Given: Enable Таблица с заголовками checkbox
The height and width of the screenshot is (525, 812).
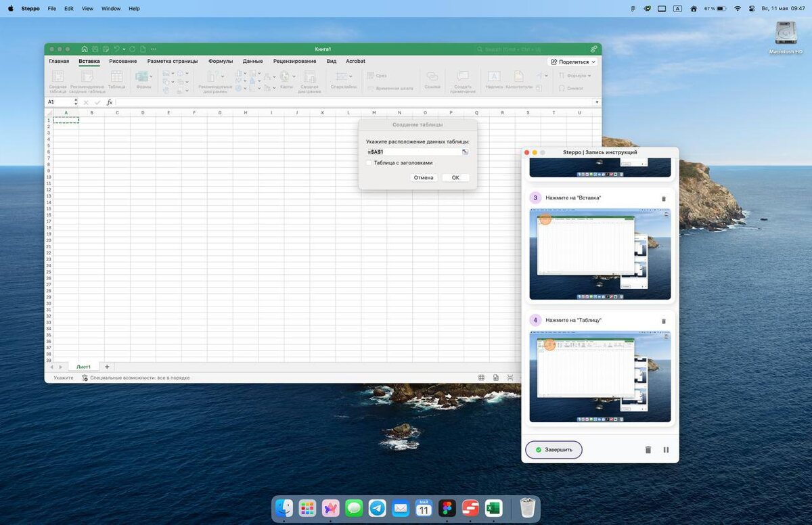Looking at the screenshot, I should coord(369,163).
